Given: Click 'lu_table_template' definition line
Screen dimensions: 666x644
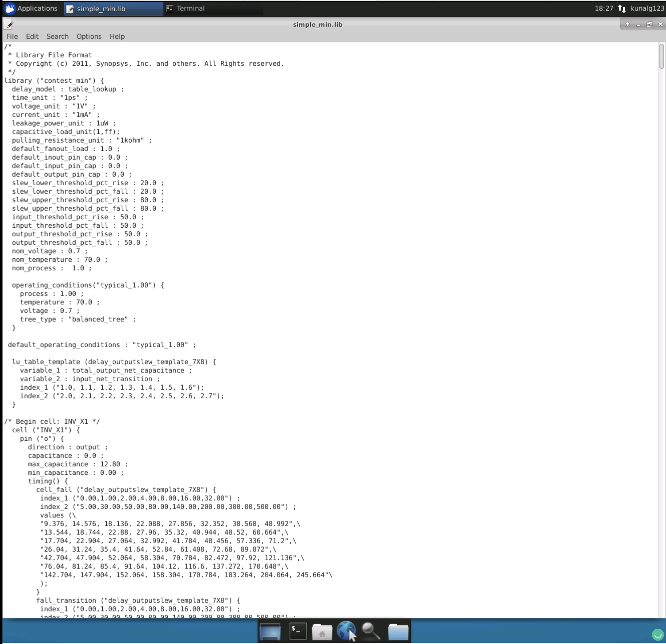Looking at the screenshot, I should (x=114, y=362).
